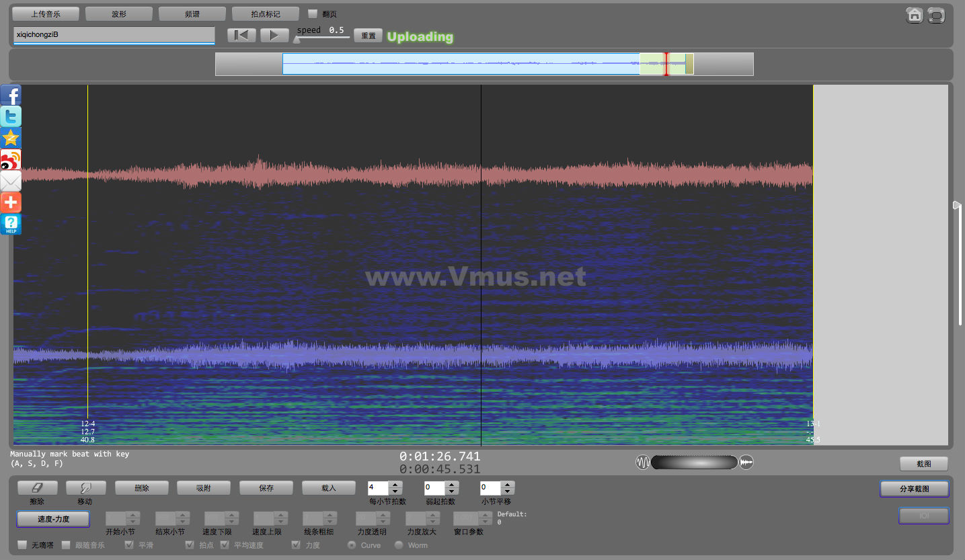Adjust the speed slider handle
Screen dimensions: 965x560
click(297, 39)
